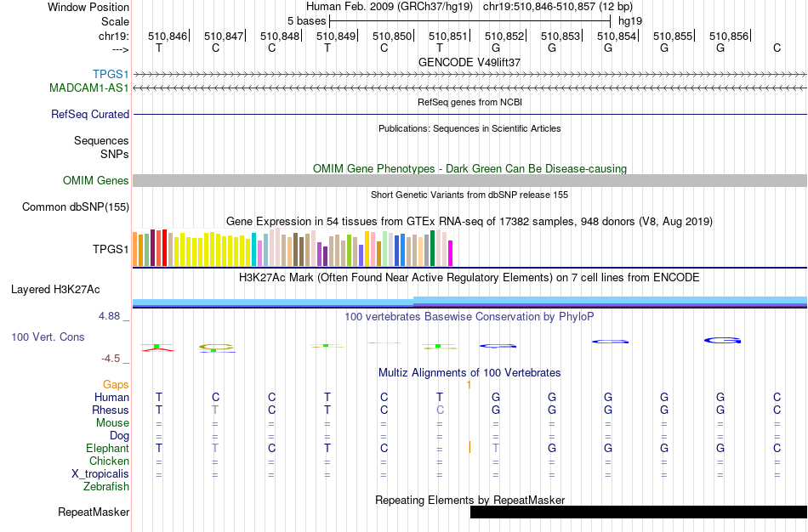Click the Dog species row label
808x532 pixels.
coord(120,436)
